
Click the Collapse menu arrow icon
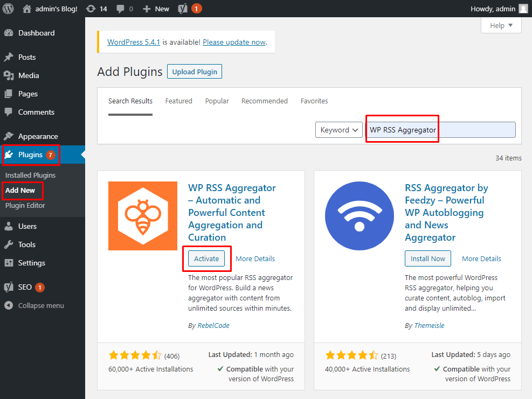pyautogui.click(x=9, y=305)
